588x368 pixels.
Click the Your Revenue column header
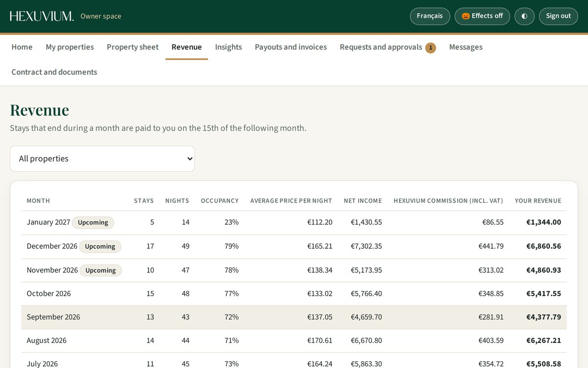tap(538, 201)
